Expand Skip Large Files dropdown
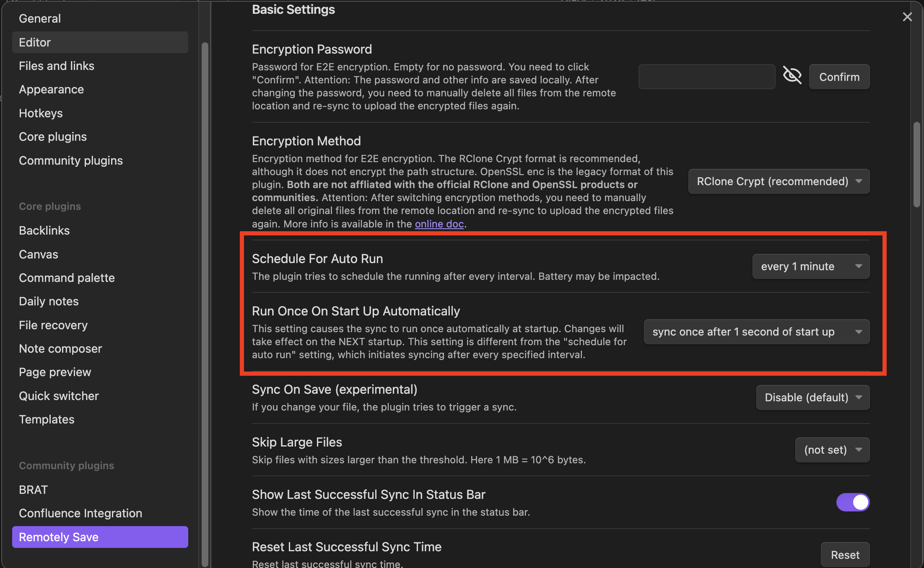The width and height of the screenshot is (924, 568). (832, 450)
